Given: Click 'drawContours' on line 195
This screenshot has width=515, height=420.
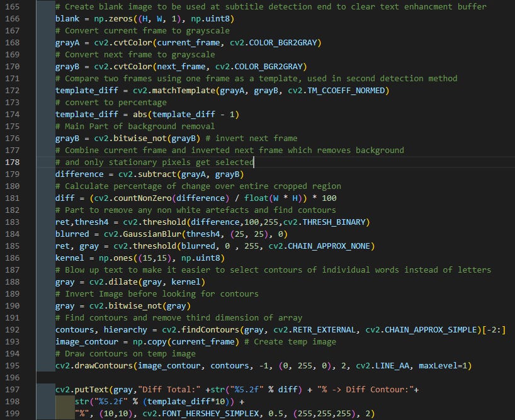Looking at the screenshot, I should tap(103, 366).
